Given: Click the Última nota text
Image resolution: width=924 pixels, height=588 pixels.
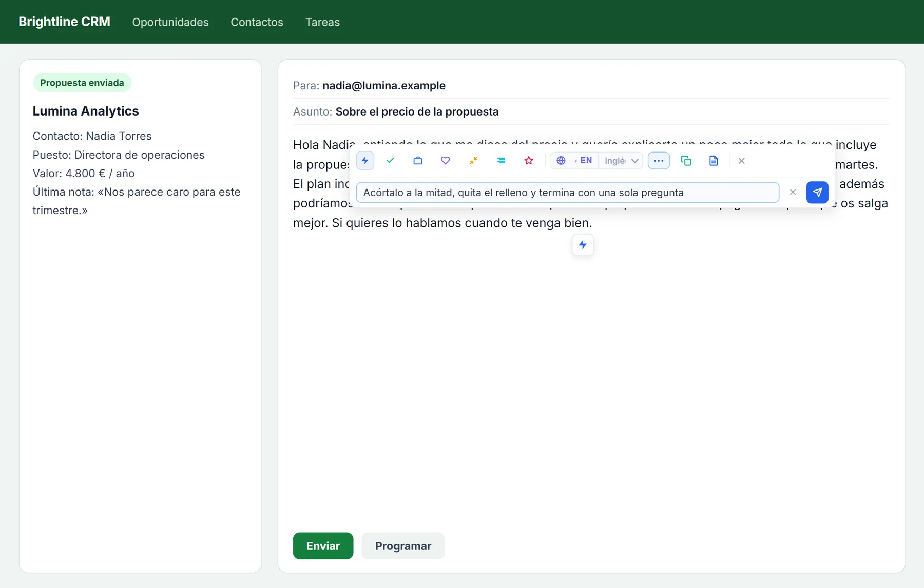Looking at the screenshot, I should [137, 201].
